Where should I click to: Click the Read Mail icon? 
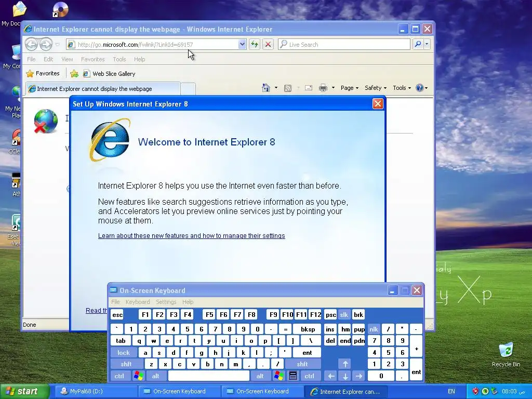tap(309, 88)
